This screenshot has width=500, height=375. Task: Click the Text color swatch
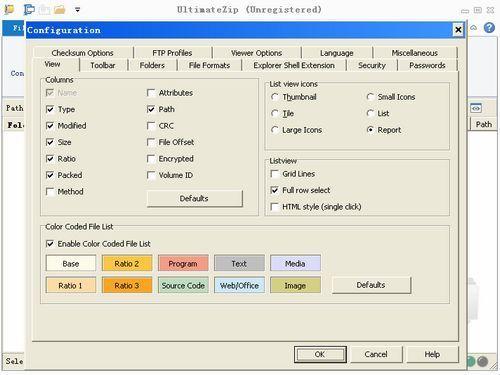click(239, 263)
